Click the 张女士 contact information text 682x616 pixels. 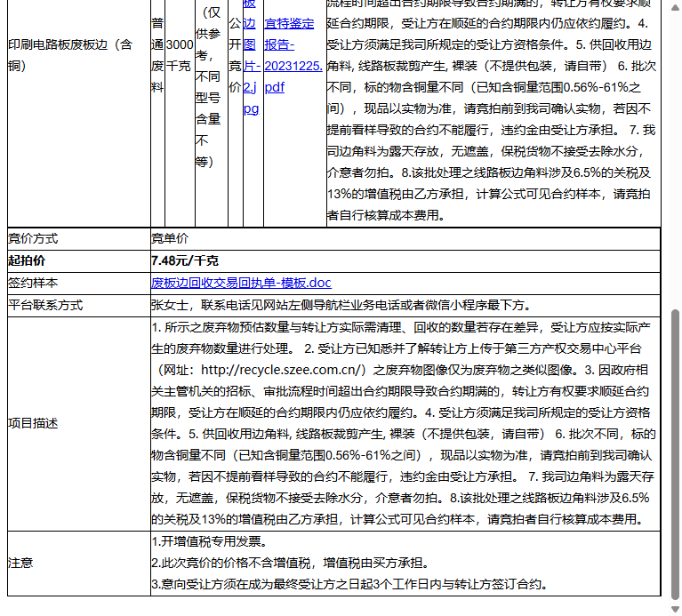click(341, 305)
